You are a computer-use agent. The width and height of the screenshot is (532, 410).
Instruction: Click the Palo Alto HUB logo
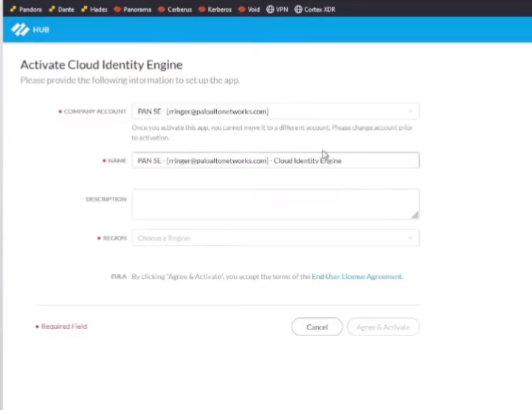click(20, 30)
